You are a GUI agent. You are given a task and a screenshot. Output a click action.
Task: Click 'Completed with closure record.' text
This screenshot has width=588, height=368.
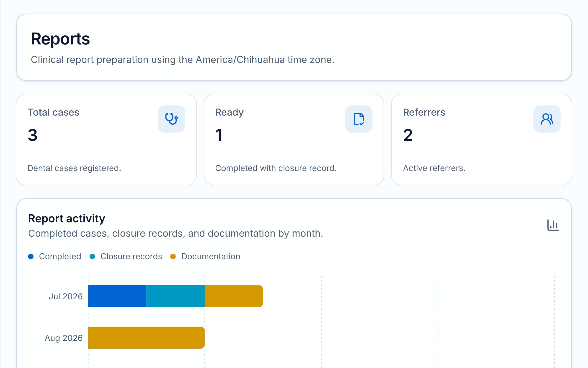click(x=276, y=168)
